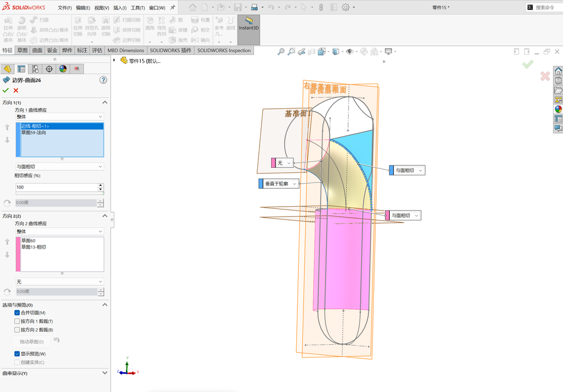Switch to the FeatureManager design tree tab
The image size is (563, 392).
click(x=8, y=69)
